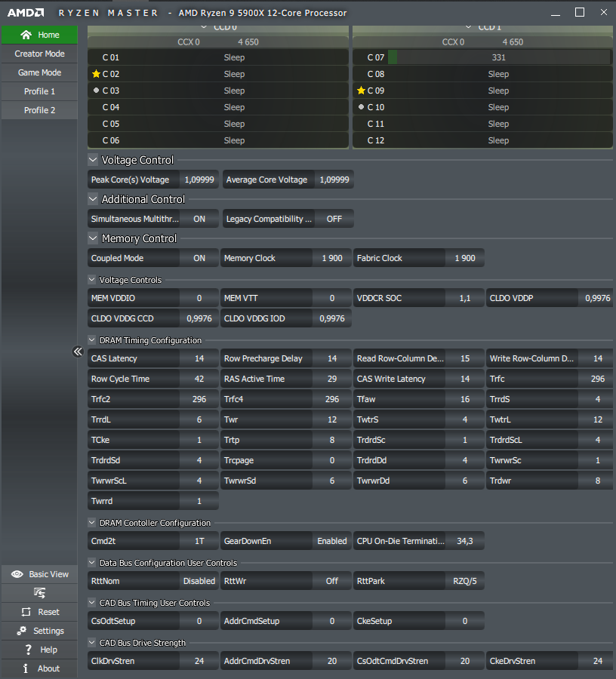Toggle Coupled Mode ON value
Viewport: 616px width, 679px height.
pos(199,258)
